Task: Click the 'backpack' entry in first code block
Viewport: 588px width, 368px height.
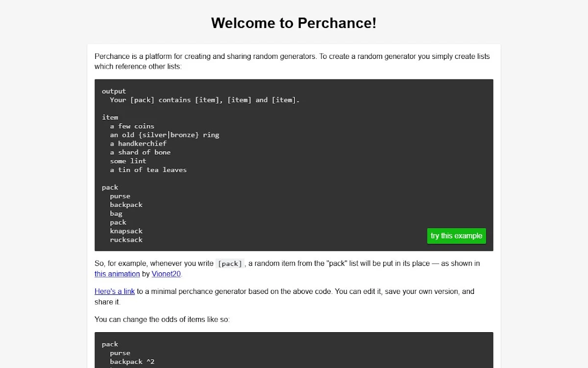Action: (x=126, y=205)
